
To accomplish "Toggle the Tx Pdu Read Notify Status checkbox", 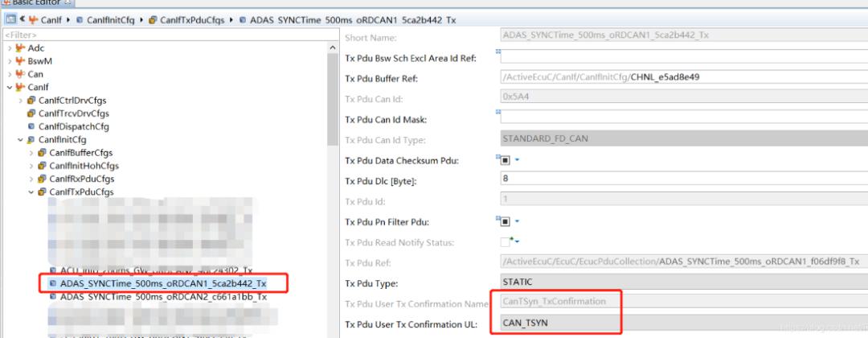I will [505, 242].
